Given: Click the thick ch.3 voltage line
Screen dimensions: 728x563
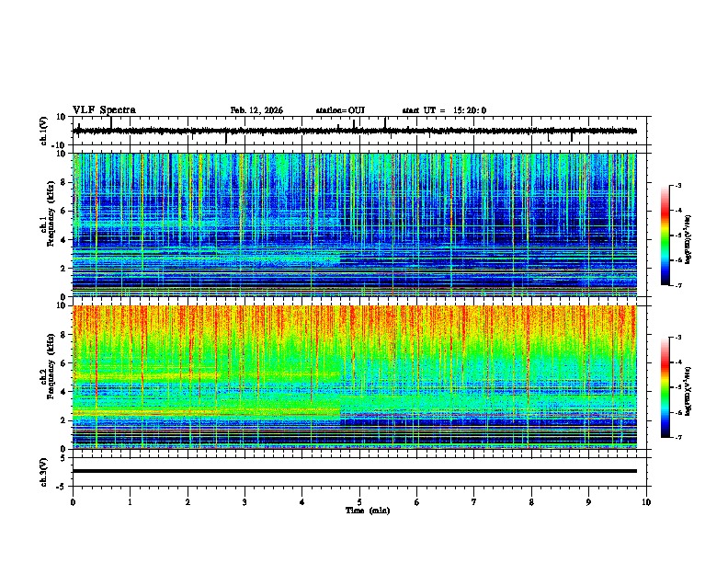Looking at the screenshot, I should click(x=354, y=471).
